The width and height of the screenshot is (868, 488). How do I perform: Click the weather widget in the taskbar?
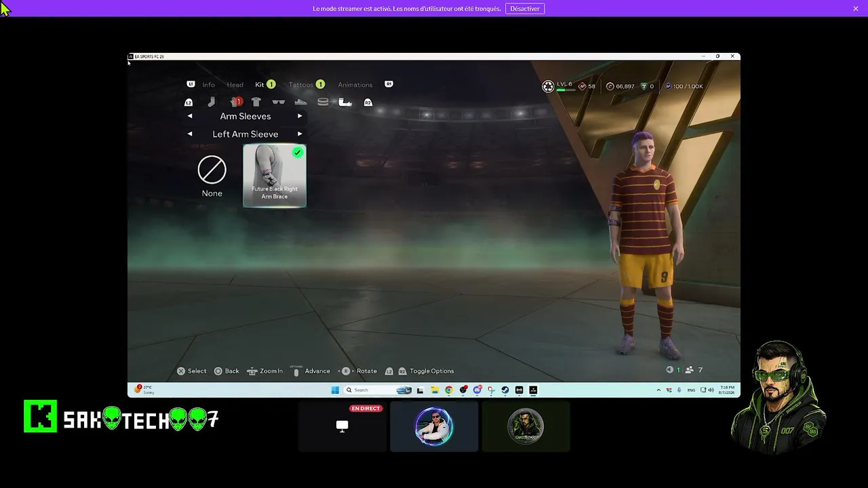[x=144, y=390]
